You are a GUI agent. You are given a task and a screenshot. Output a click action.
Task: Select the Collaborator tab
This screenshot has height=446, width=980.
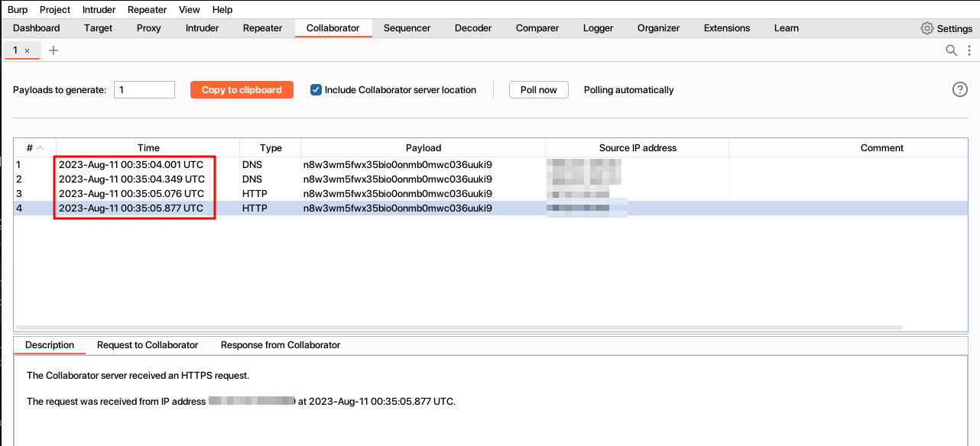[333, 28]
